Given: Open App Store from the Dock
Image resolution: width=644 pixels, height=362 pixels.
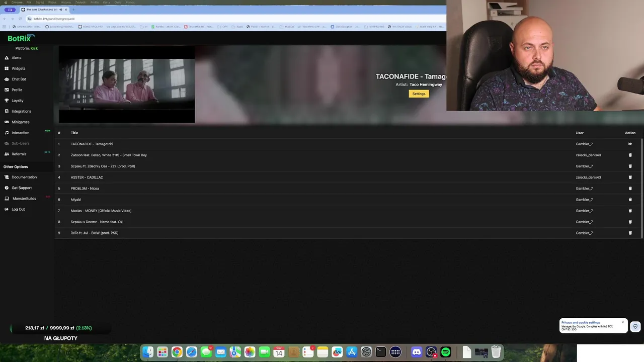Looking at the screenshot, I should (x=352, y=352).
